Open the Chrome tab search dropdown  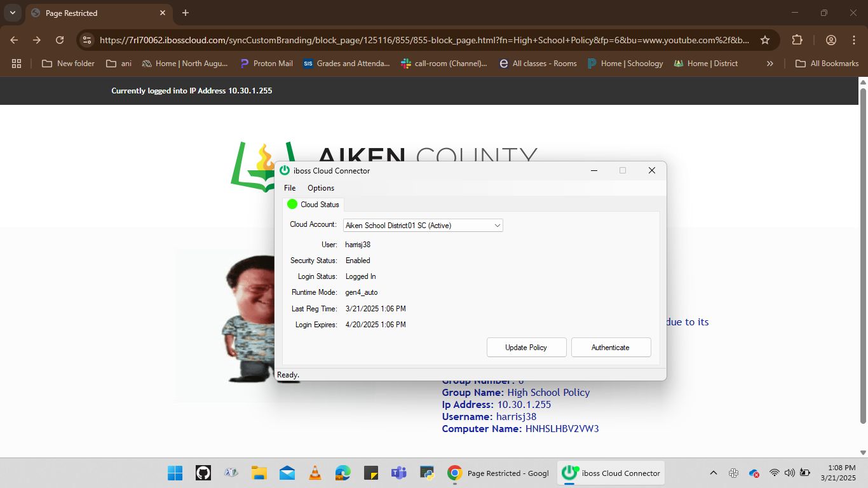coord(13,13)
